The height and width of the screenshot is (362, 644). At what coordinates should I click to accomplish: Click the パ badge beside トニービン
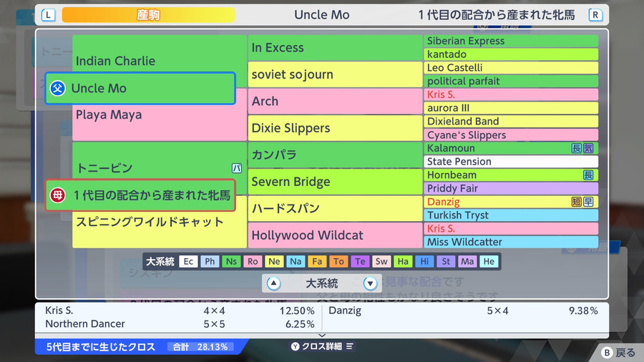[237, 168]
